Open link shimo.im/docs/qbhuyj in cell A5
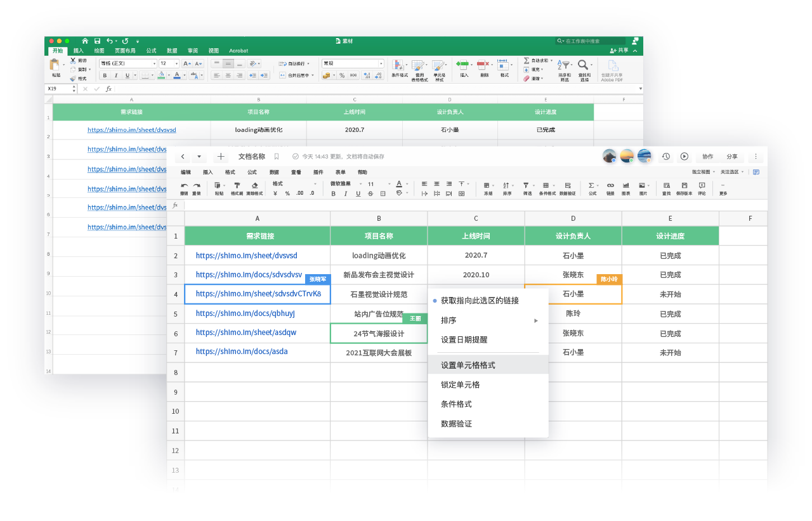The width and height of the screenshot is (812, 521). (x=245, y=313)
